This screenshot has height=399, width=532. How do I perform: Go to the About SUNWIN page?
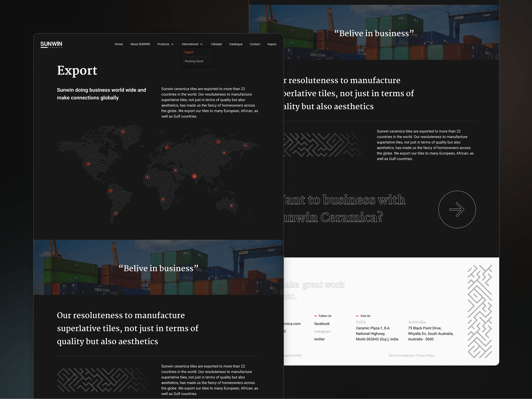pos(140,44)
